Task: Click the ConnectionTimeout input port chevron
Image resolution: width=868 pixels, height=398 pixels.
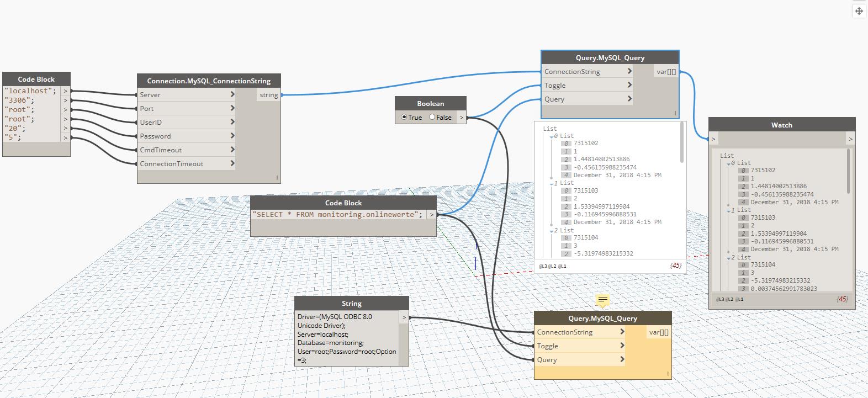Action: (232, 163)
